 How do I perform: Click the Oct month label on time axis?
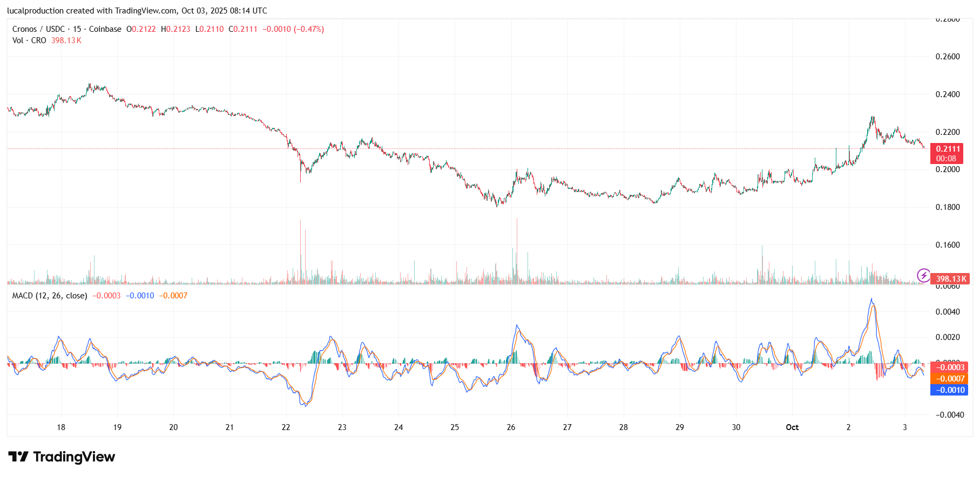click(x=792, y=427)
